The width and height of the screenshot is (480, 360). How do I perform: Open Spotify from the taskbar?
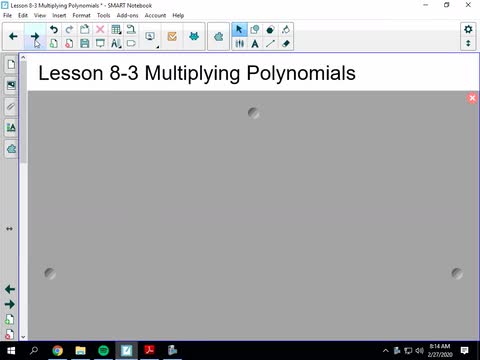point(104,350)
